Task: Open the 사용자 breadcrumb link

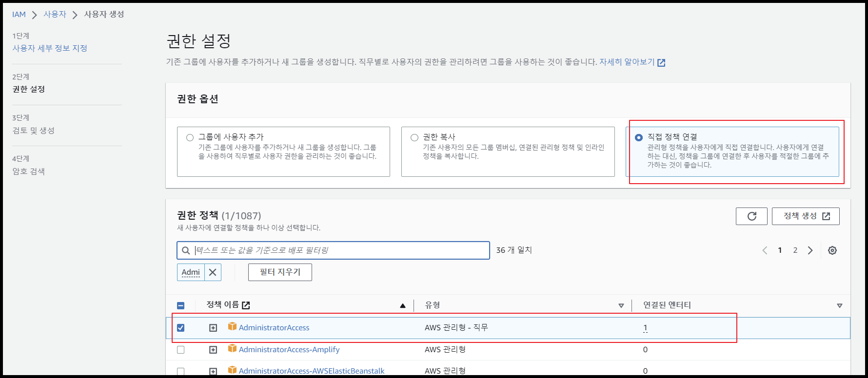Action: click(x=55, y=15)
